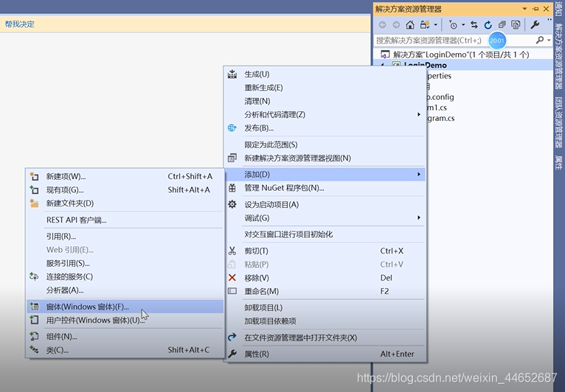Switch to the 解决方案资源管理器 side tab

tap(559, 56)
